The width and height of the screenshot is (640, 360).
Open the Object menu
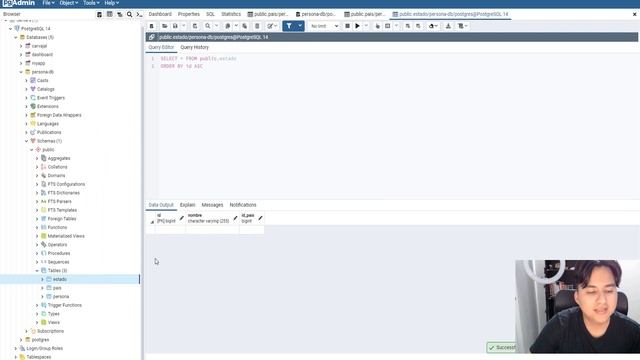69,3
